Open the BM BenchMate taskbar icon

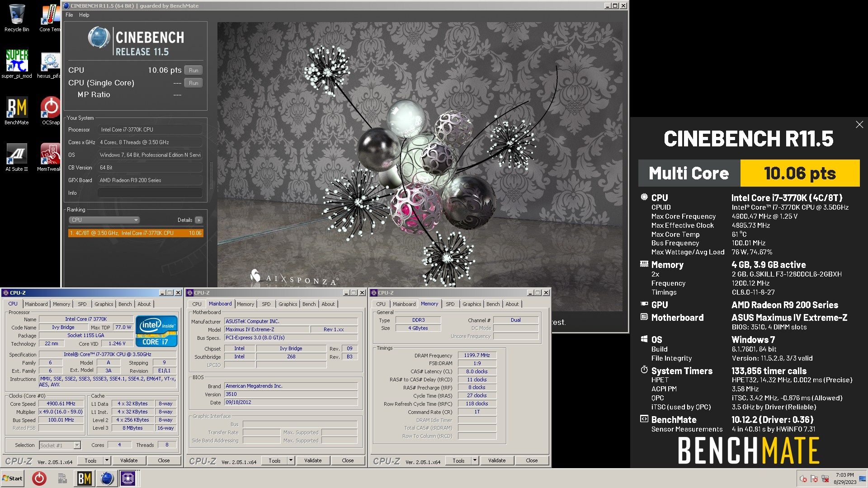click(x=85, y=479)
